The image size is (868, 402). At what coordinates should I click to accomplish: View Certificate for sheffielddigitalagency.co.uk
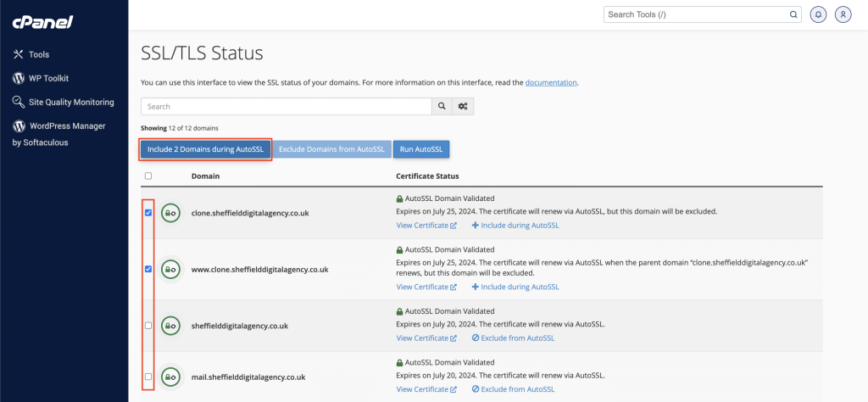(x=426, y=338)
